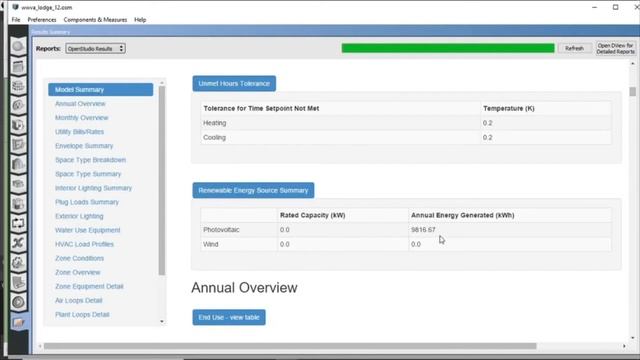This screenshot has height=360, width=640.
Task: Select the Results Summary tab icon
Action: 18,322
